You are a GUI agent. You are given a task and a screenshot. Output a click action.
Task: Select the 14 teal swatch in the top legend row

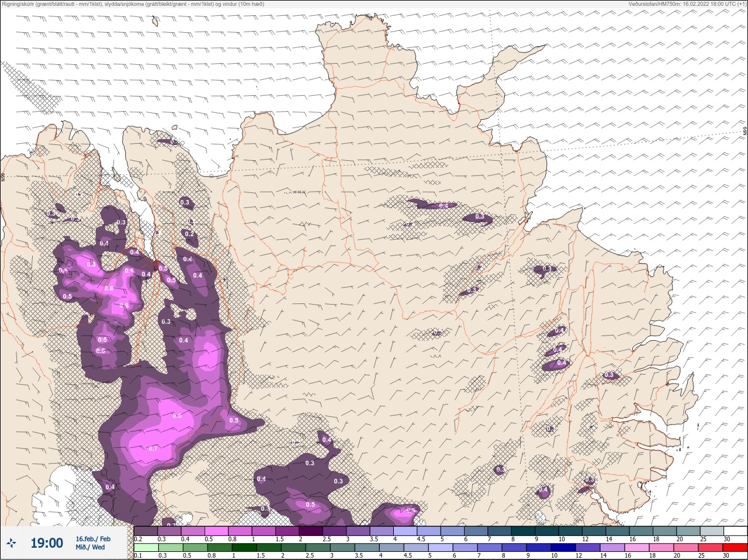click(x=618, y=531)
